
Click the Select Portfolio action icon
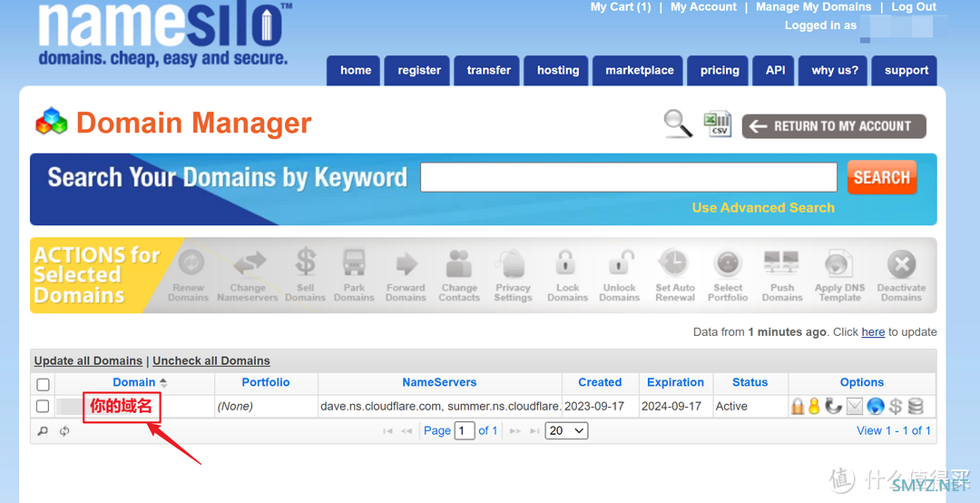(x=728, y=263)
